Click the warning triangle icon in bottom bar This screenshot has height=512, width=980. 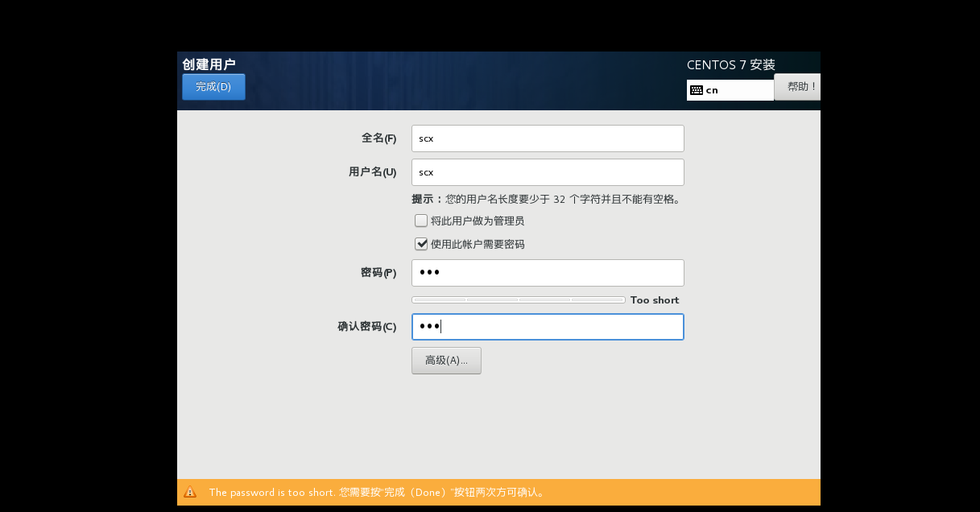pyautogui.click(x=190, y=492)
